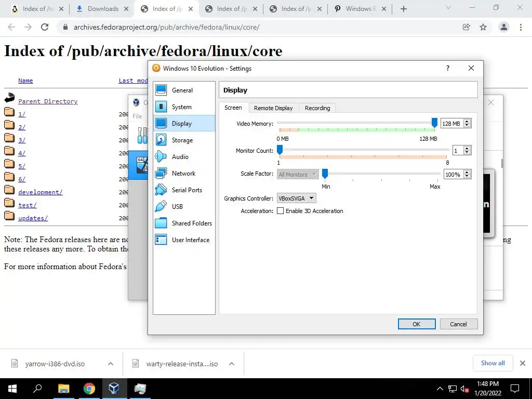Click Show all downloads
Screen dimensions: 532x399
coord(493,363)
